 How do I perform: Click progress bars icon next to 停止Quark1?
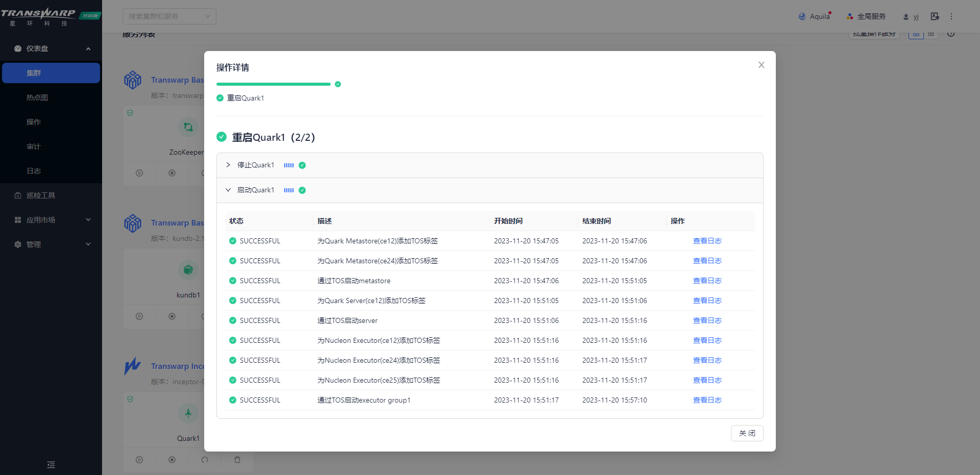[289, 165]
